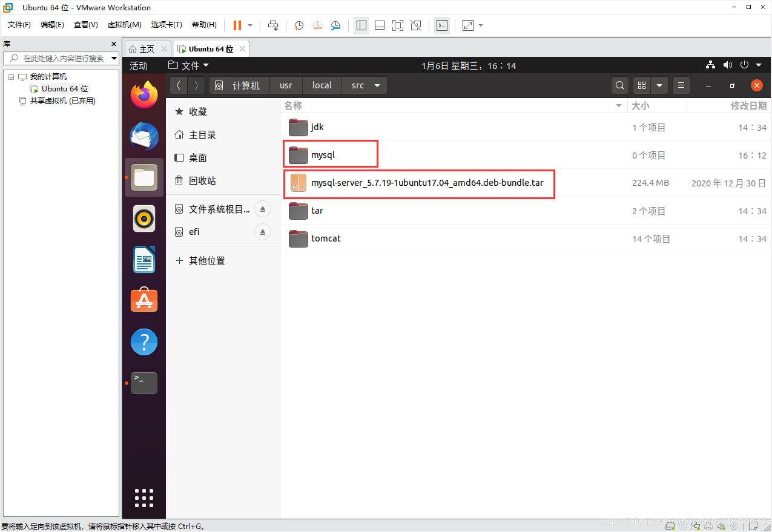The height and width of the screenshot is (532, 772).
Task: Click 活动 in the Ubuntu top bar
Action: [139, 66]
